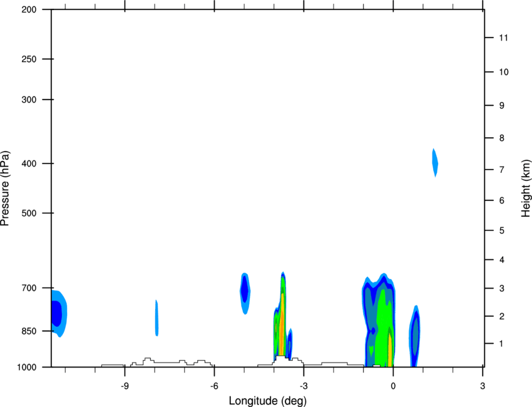Pick the 2 km height label
Viewport: 532px width, 407px height.
coord(502,316)
